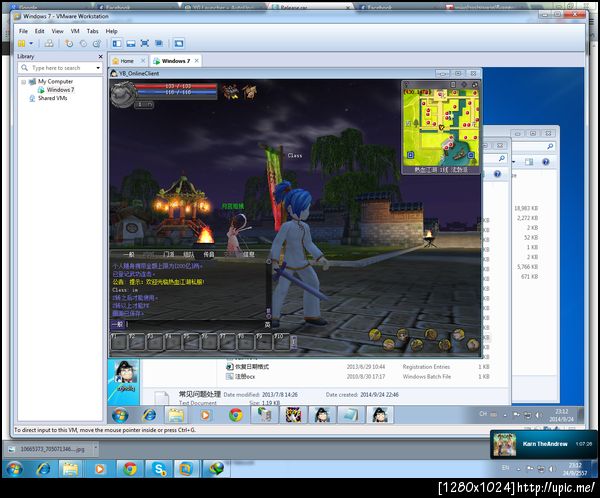This screenshot has width=600, height=498.
Task: Click the F5 skill hotbar slot
Action: (191, 341)
